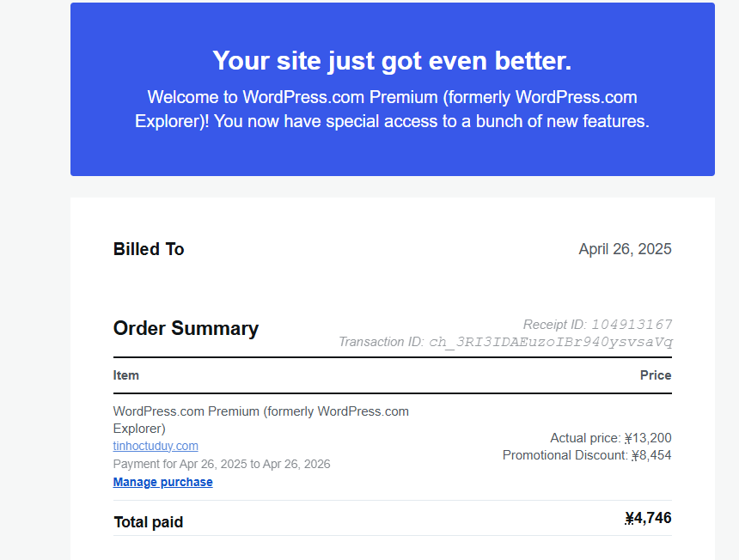Select the receipt ID number 104913167
Screen dimensions: 739x560
[x=632, y=325]
